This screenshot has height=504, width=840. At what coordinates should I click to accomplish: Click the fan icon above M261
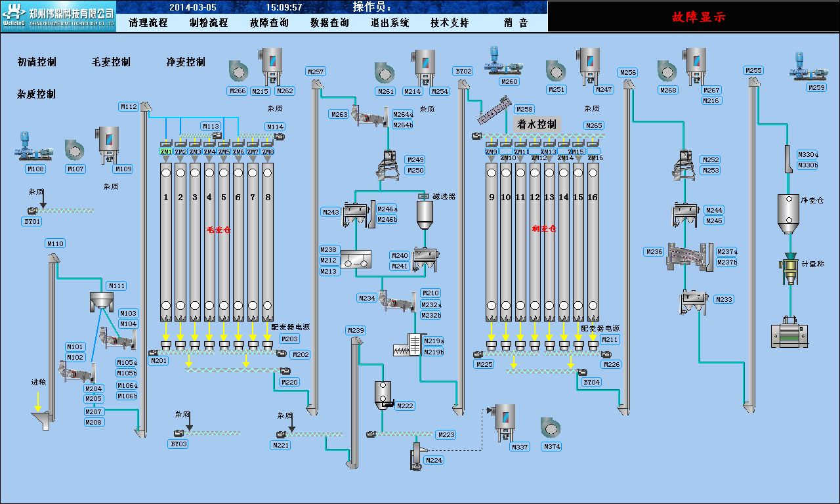pos(385,73)
